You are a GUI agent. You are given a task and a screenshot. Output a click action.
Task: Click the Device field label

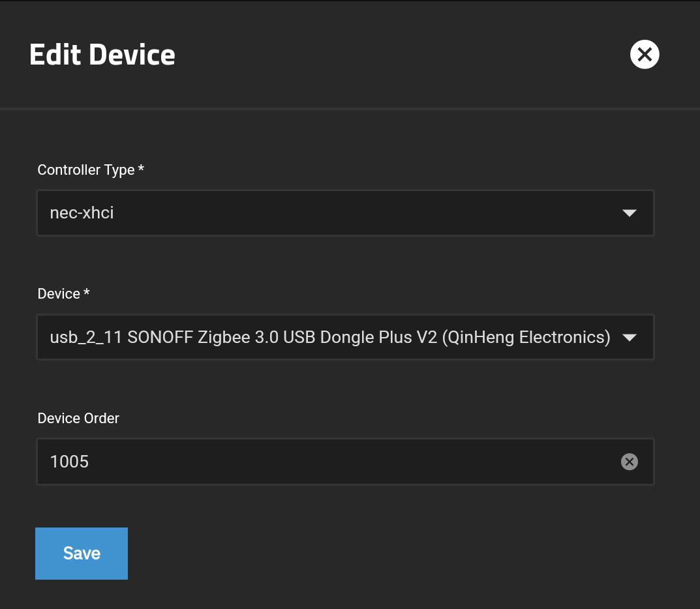pyautogui.click(x=59, y=294)
